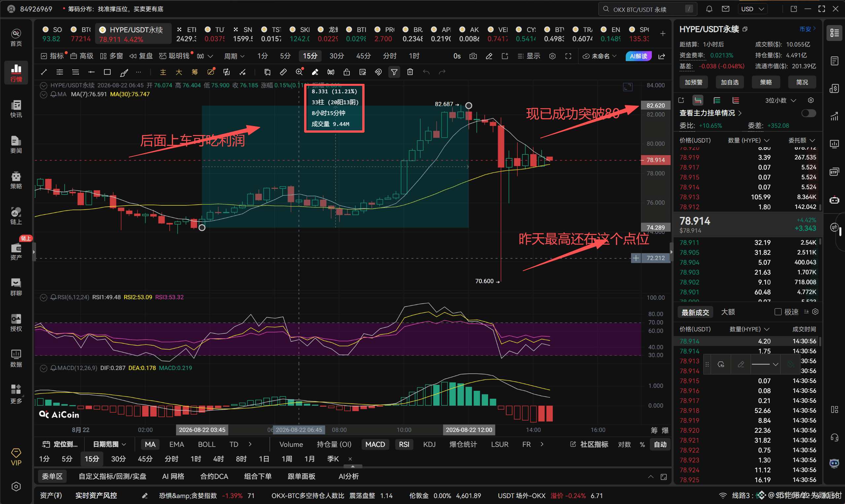Open the notifications bell icon
This screenshot has width=845, height=504.
click(x=709, y=9)
